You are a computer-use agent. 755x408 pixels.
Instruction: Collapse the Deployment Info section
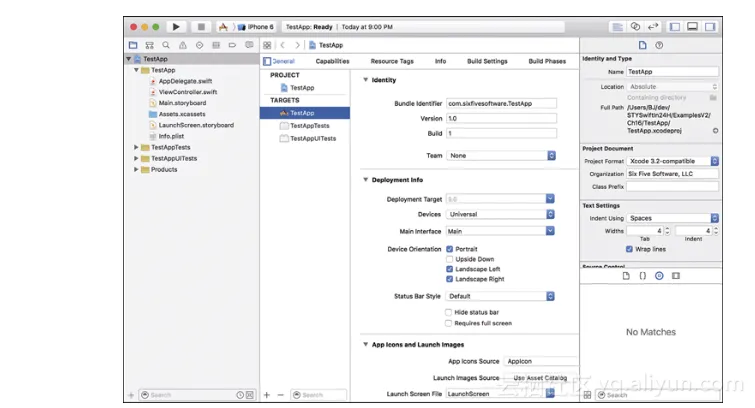[x=365, y=180]
